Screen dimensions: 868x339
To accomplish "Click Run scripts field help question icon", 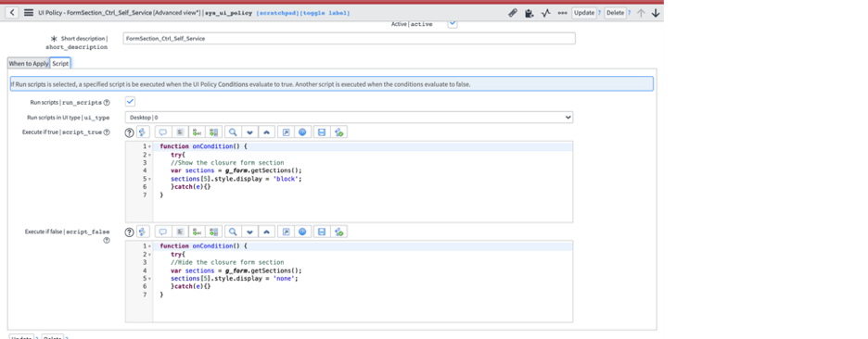I will [107, 103].
